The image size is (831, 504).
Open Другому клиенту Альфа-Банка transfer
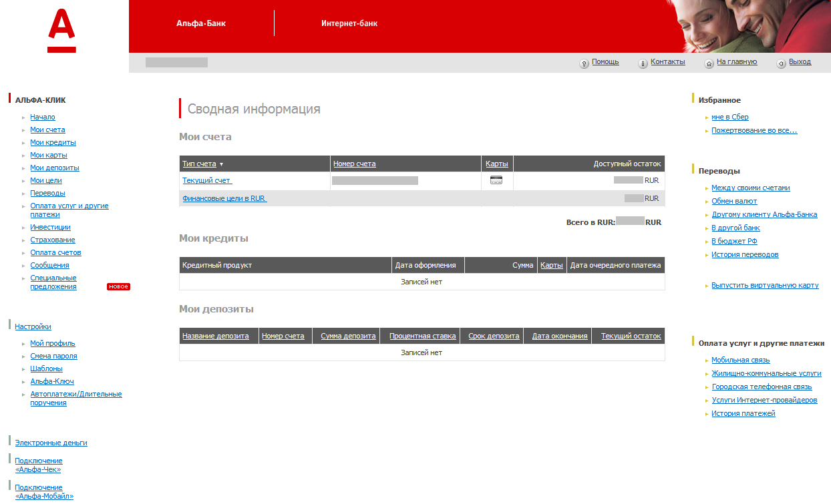[x=764, y=214]
